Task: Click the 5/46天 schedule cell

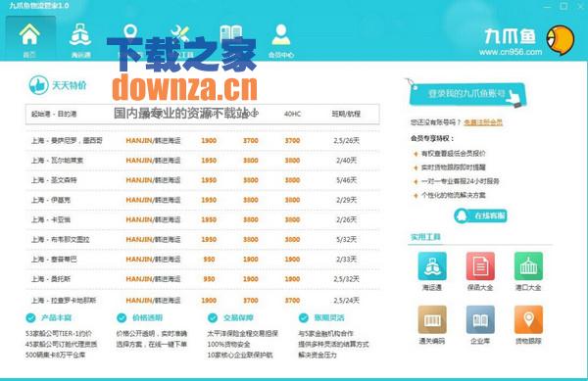Action: (346, 180)
